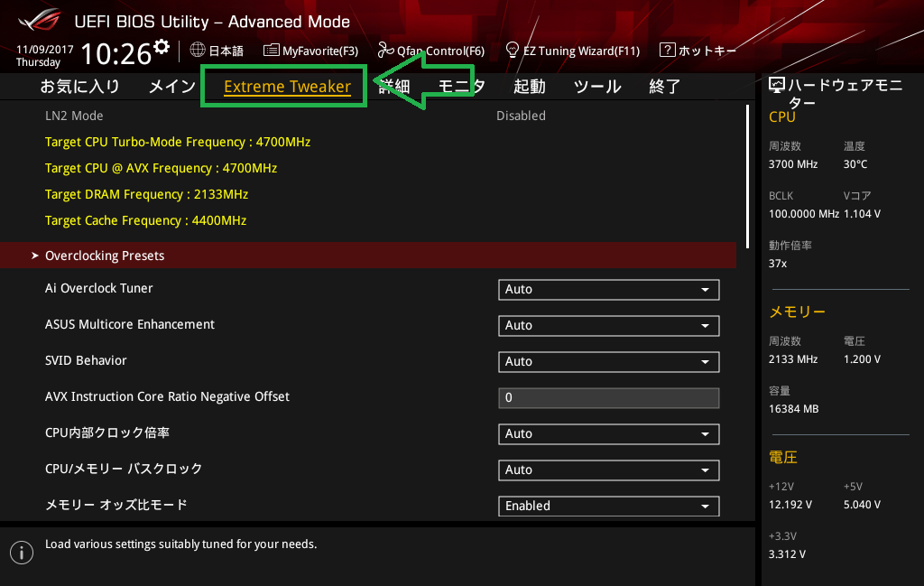Click the 30°C temperature value

click(855, 164)
